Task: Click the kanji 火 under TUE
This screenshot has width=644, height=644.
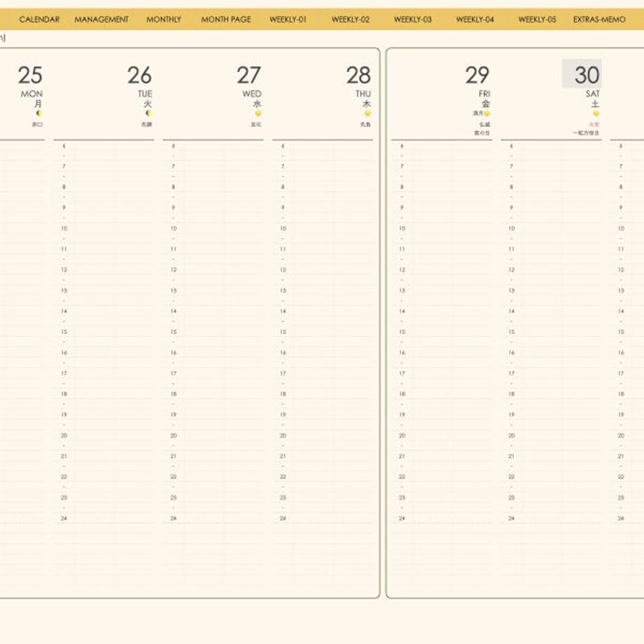Action: [148, 104]
